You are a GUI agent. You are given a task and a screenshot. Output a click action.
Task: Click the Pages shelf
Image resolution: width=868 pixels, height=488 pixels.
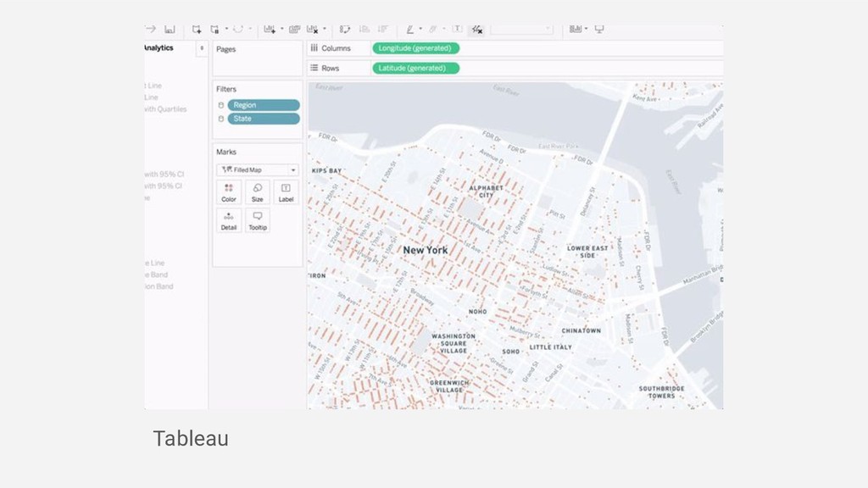click(x=258, y=58)
